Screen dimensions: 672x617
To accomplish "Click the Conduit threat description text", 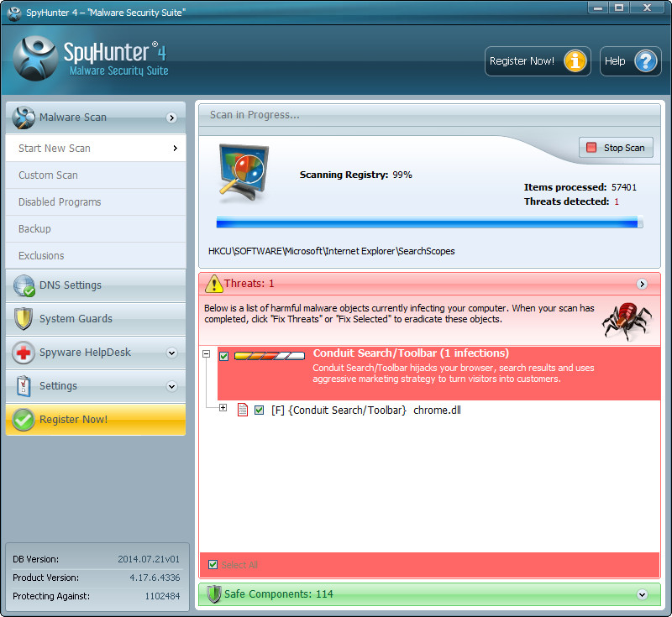I will (x=453, y=374).
